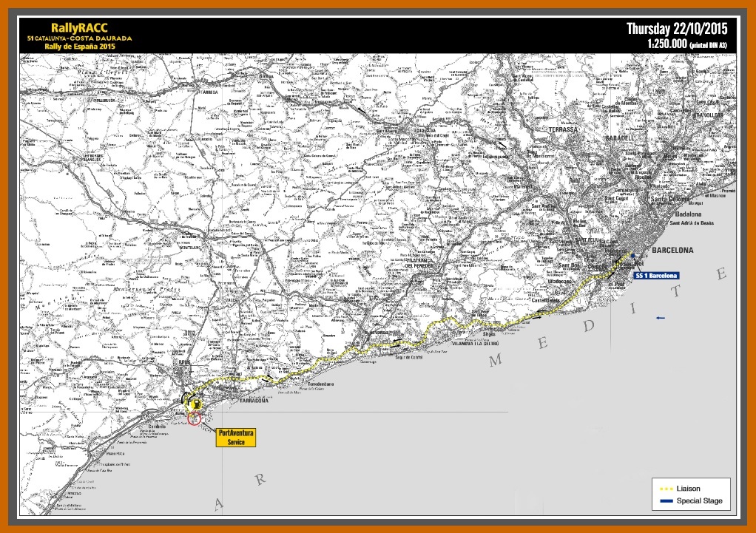Image resolution: width=756 pixels, height=533 pixels.
Task: Click the Liaison text in legend
Action: [689, 489]
